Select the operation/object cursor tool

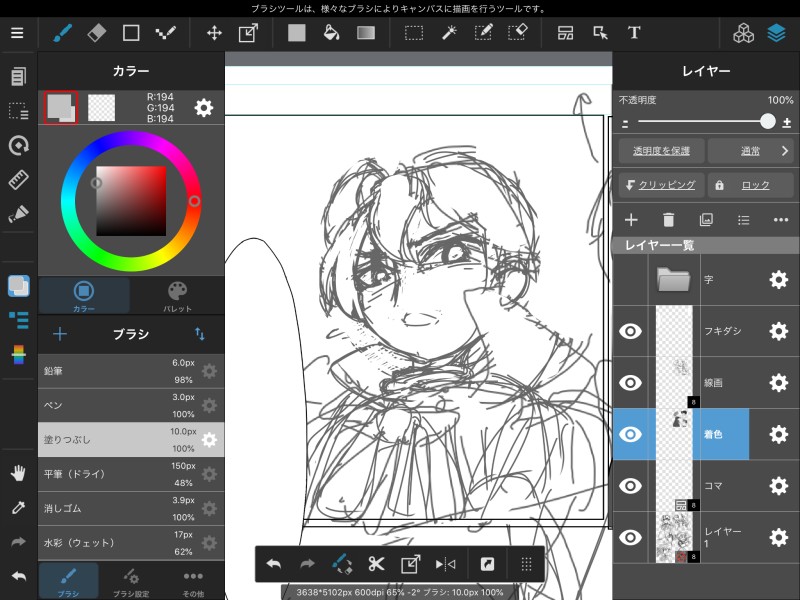coord(600,33)
